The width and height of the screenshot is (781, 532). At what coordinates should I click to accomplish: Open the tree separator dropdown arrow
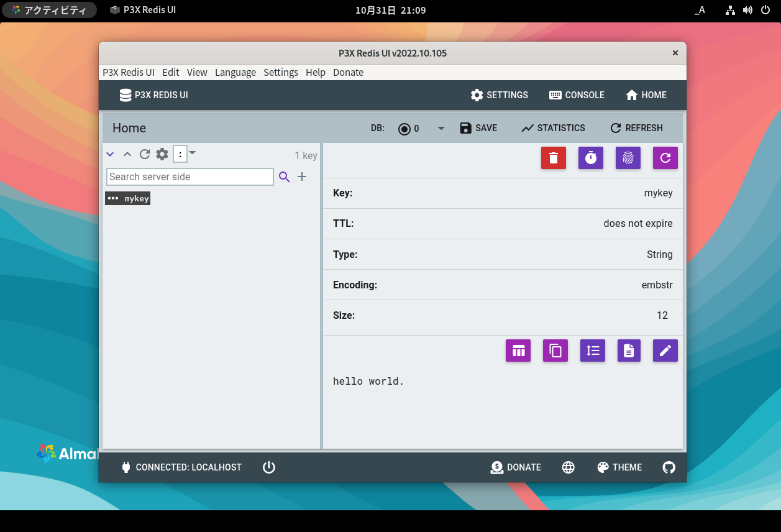[x=193, y=153]
